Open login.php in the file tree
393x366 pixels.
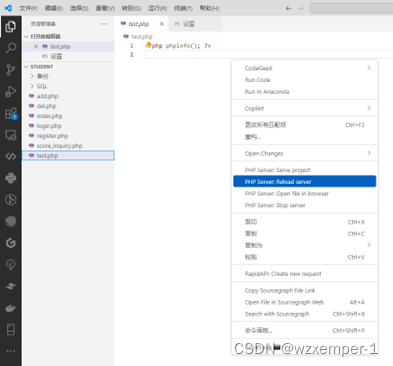[x=68, y=126]
